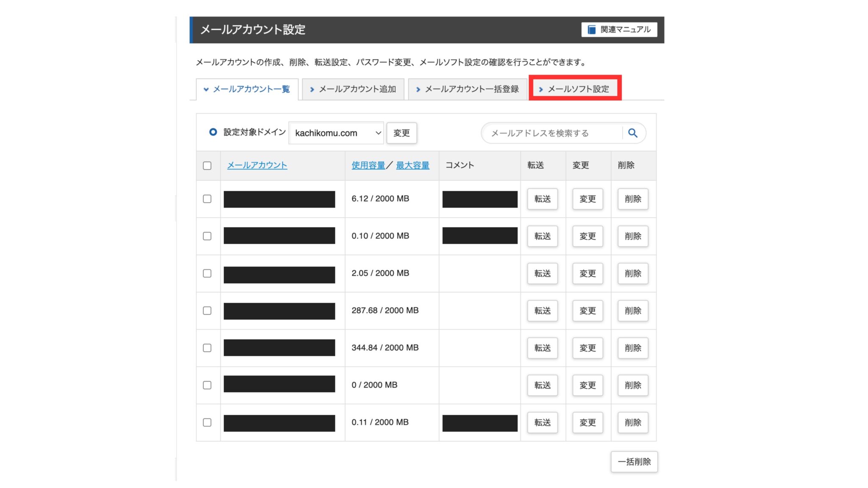Click the arrow icon beside メールアカウント一括登録
Viewport: 868px width, 488px height.
(418, 89)
